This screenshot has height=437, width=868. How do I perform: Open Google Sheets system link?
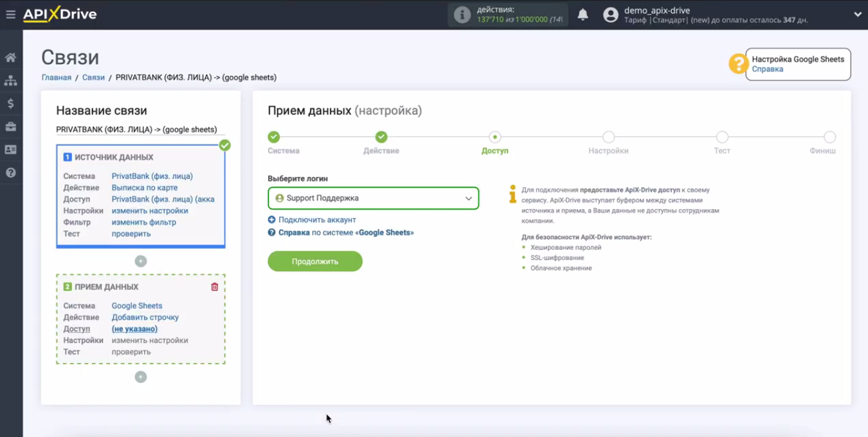pyautogui.click(x=137, y=306)
